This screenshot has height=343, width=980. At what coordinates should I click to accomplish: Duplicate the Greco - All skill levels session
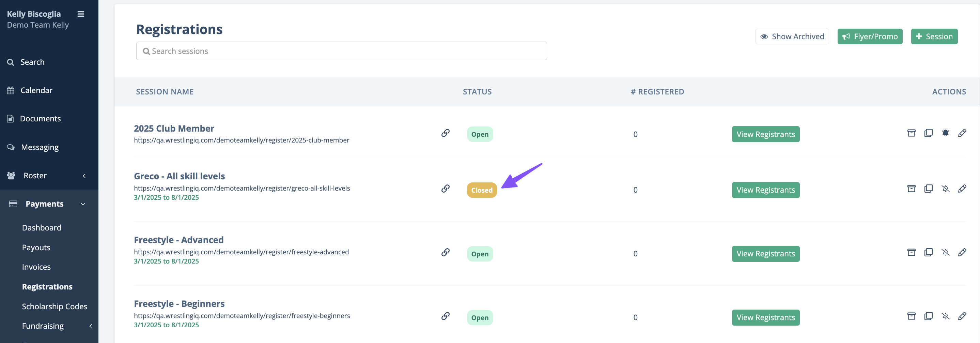tap(929, 189)
